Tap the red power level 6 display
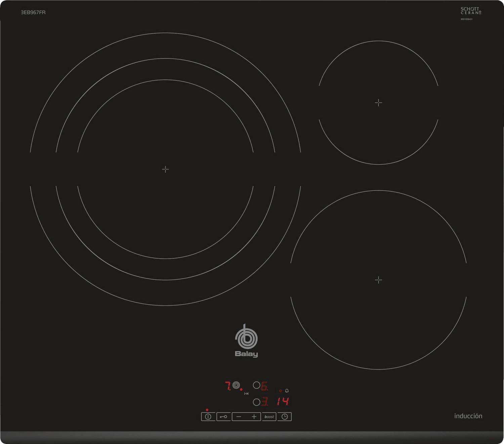 (264, 386)
